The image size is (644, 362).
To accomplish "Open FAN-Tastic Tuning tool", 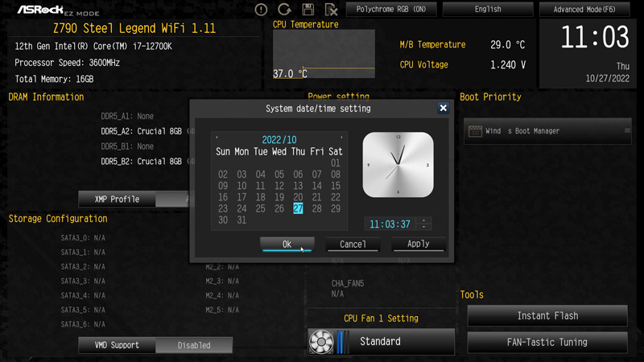I will [x=547, y=342].
